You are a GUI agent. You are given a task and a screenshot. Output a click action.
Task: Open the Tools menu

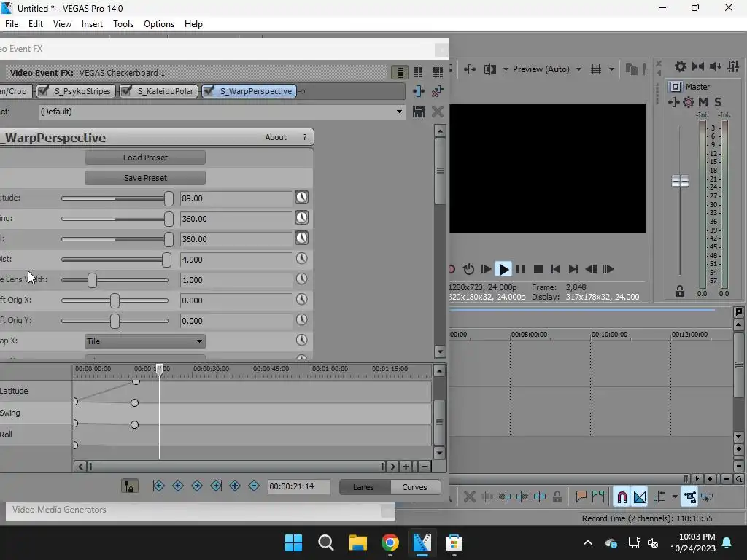(x=123, y=24)
